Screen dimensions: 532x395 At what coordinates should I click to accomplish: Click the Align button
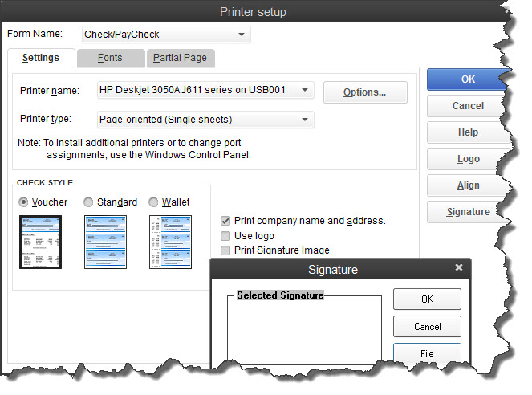click(468, 185)
